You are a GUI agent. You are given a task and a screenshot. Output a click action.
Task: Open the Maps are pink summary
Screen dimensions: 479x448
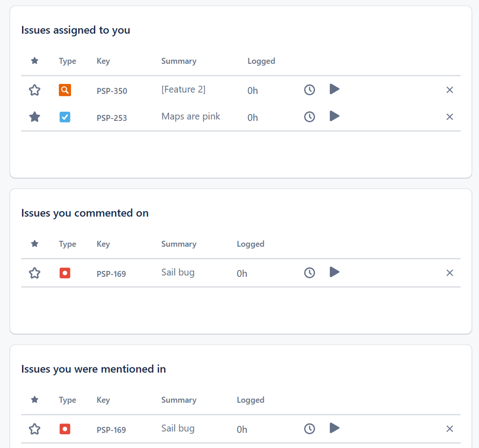[x=191, y=117]
